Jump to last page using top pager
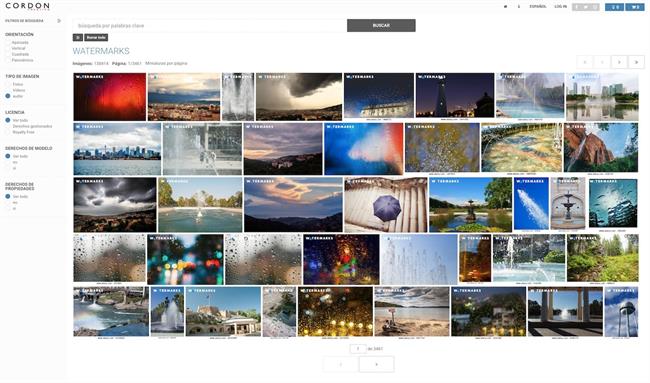The image size is (650, 383). 636,62
